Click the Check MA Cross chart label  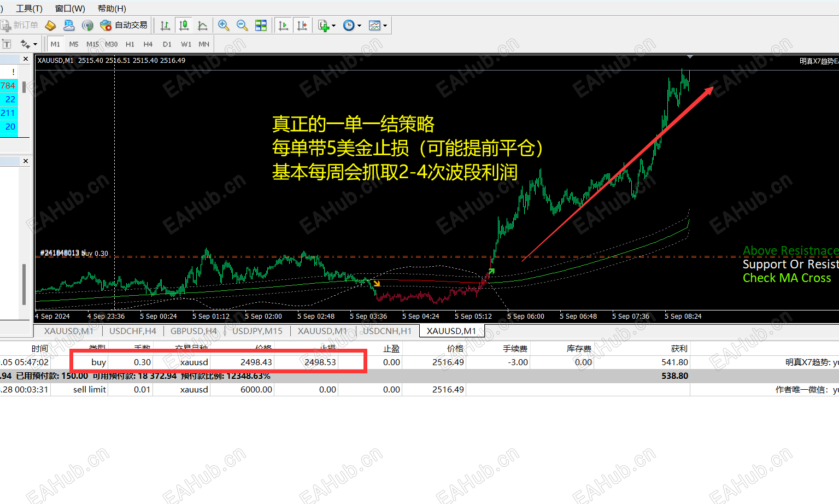pyautogui.click(x=787, y=278)
